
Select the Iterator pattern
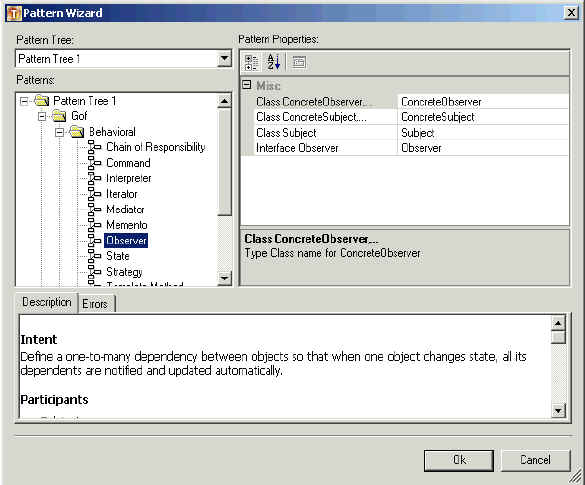[122, 194]
